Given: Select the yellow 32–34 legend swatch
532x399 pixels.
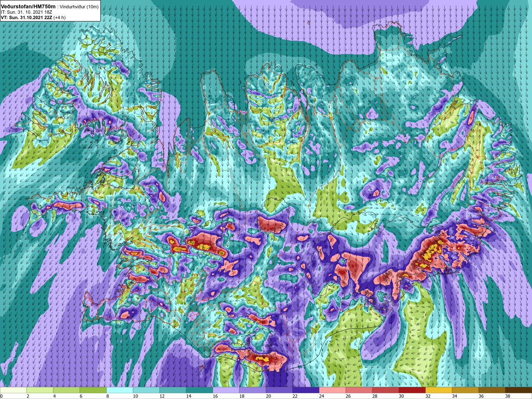Looking at the screenshot, I should tap(439, 390).
